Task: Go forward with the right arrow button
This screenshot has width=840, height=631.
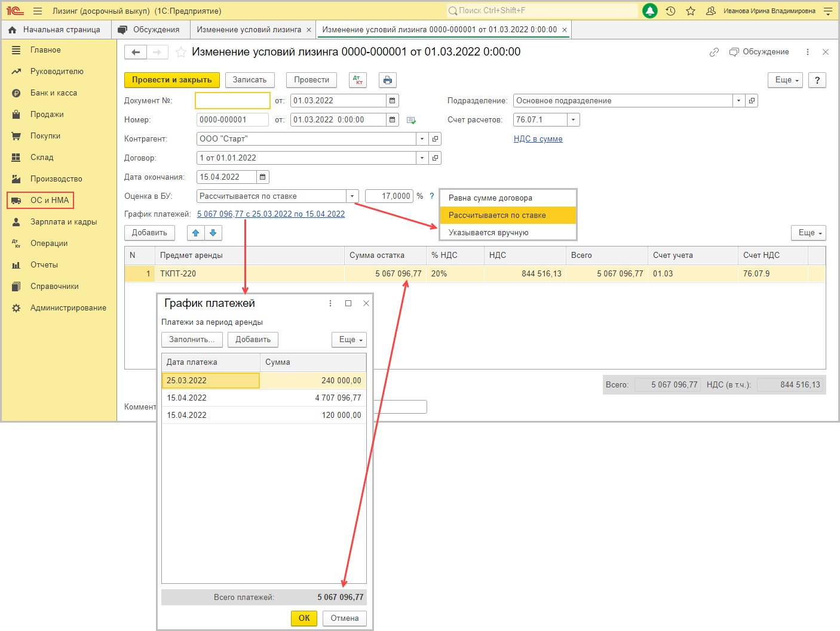Action: click(x=157, y=53)
